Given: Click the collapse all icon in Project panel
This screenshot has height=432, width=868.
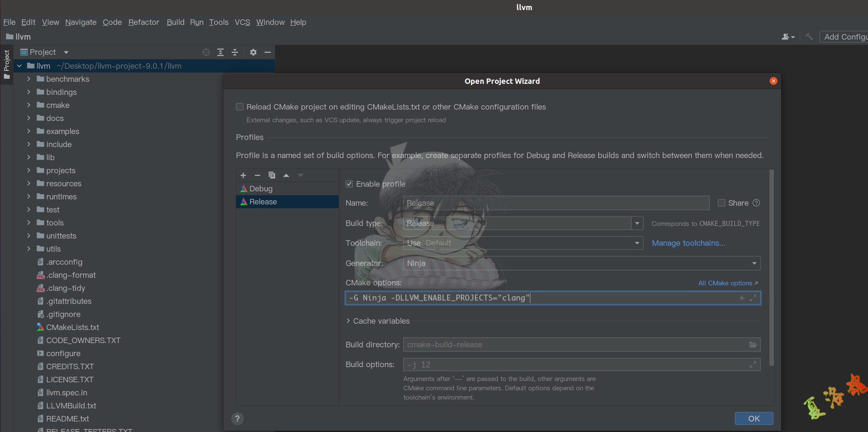Looking at the screenshot, I should point(235,52).
